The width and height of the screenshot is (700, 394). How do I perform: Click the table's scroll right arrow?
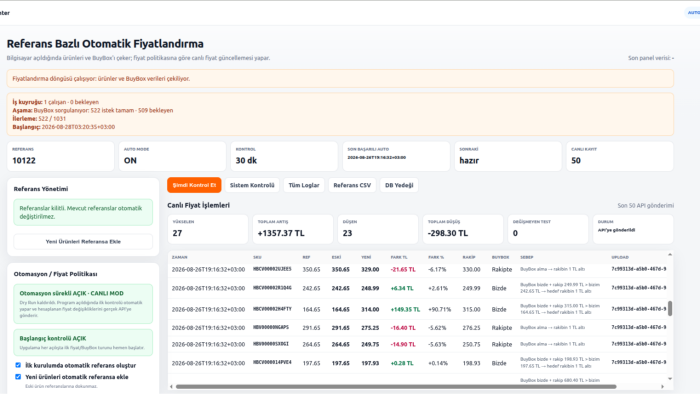coord(662,386)
